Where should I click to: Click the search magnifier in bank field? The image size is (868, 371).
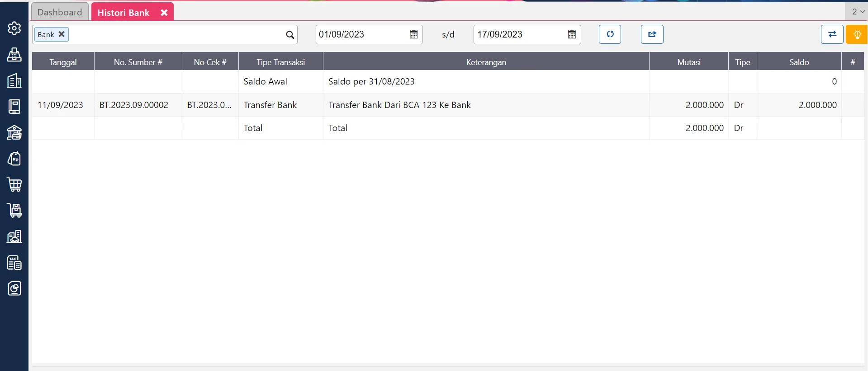tap(290, 35)
